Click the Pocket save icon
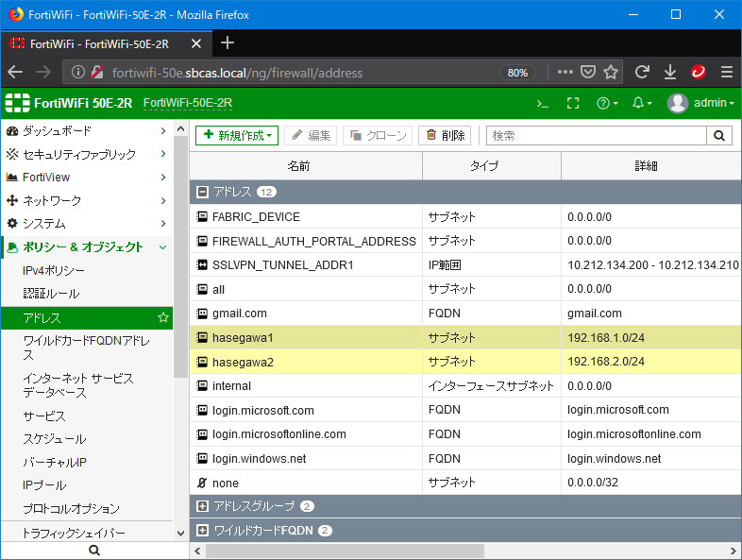Viewport: 742px width, 560px height. tap(588, 72)
